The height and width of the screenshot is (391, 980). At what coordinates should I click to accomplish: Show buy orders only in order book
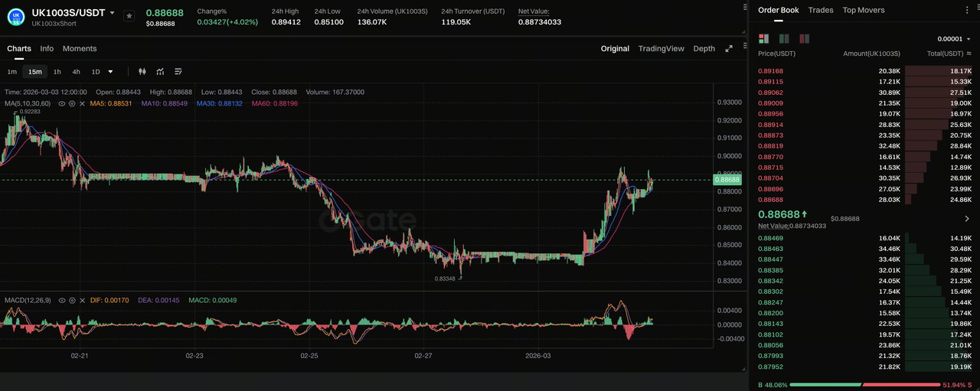[x=782, y=38]
